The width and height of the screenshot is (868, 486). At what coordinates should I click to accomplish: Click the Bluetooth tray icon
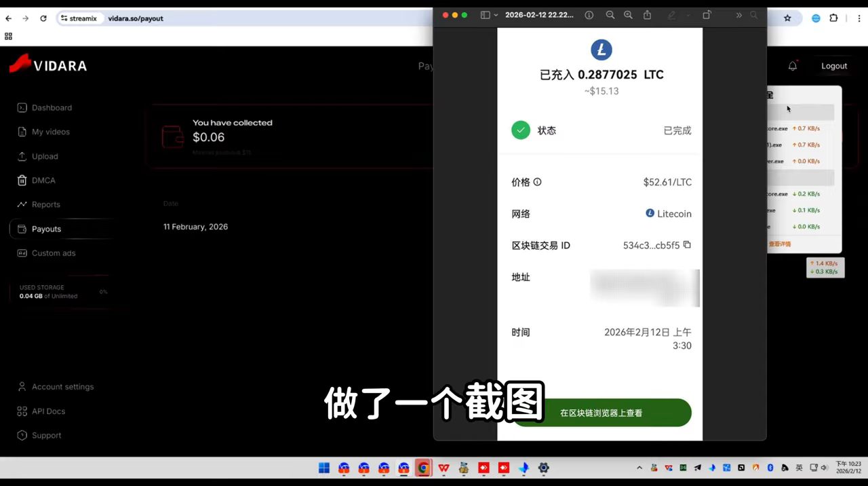coord(770,468)
